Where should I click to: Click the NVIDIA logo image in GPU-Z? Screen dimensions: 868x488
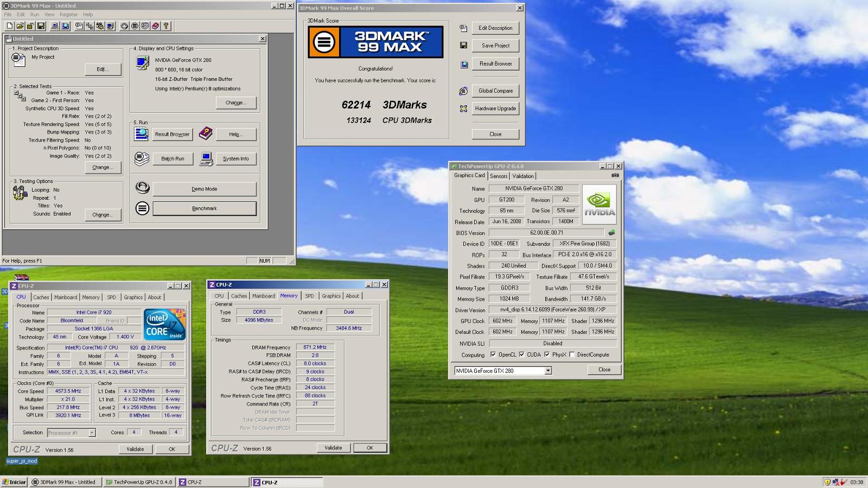point(599,205)
